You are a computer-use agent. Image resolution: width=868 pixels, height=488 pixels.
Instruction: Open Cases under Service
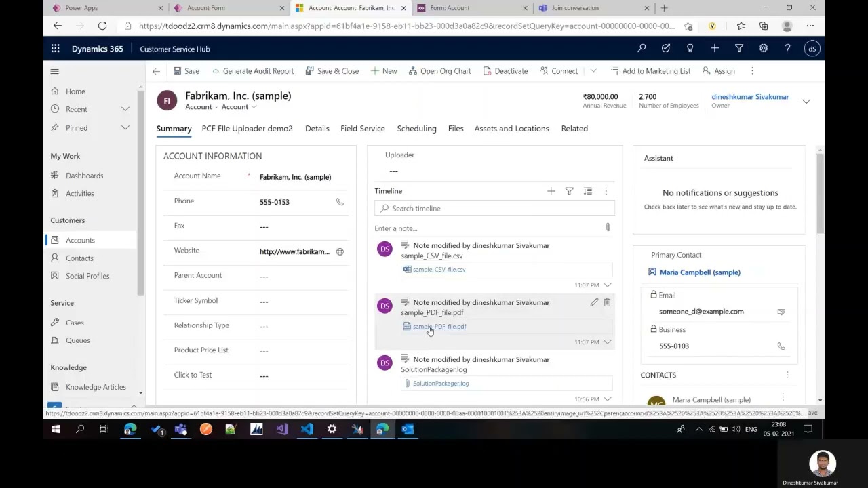(x=75, y=323)
